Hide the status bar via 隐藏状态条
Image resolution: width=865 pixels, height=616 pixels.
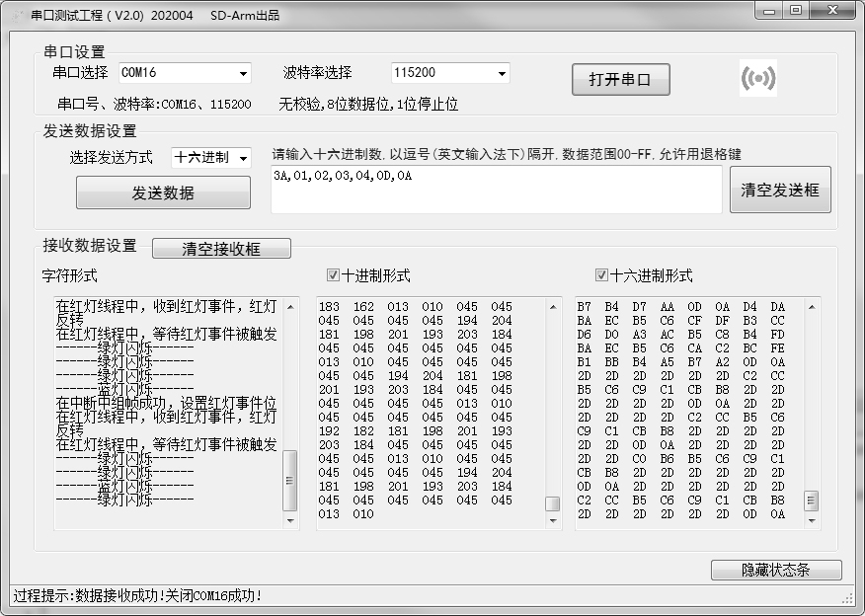pos(775,571)
